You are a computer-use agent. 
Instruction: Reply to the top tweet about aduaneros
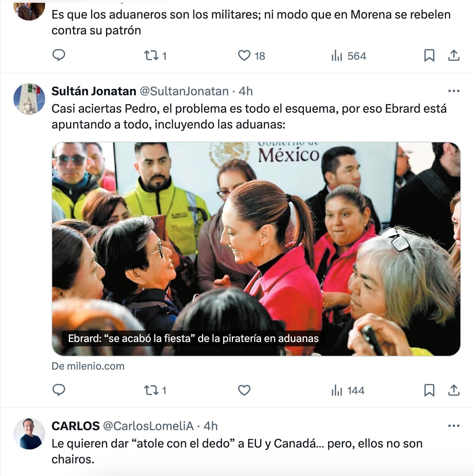pos(59,55)
